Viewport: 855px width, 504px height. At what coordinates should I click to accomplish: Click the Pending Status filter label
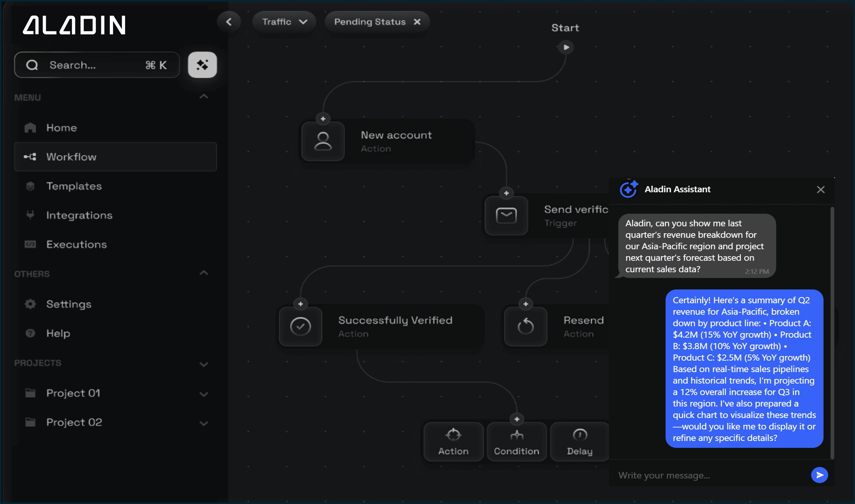(x=370, y=22)
